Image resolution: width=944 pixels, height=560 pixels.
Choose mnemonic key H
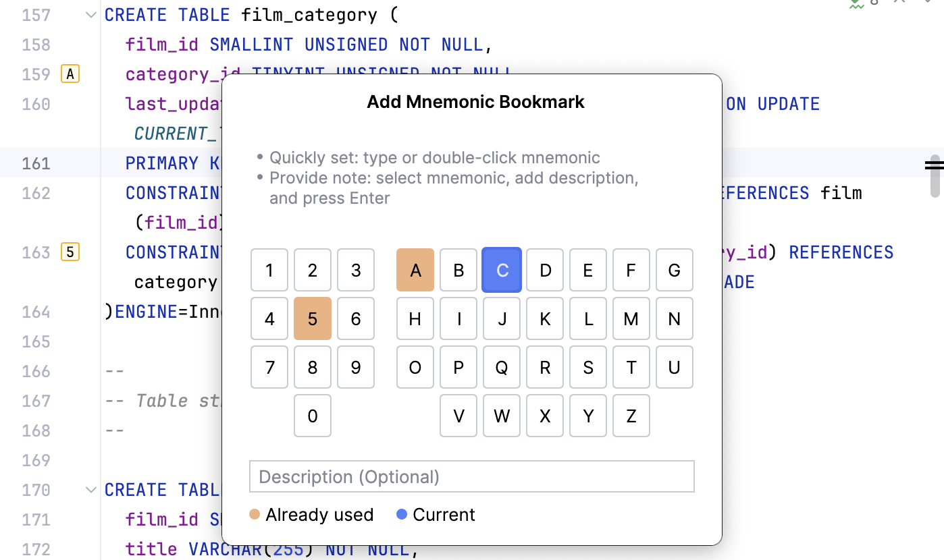point(415,318)
